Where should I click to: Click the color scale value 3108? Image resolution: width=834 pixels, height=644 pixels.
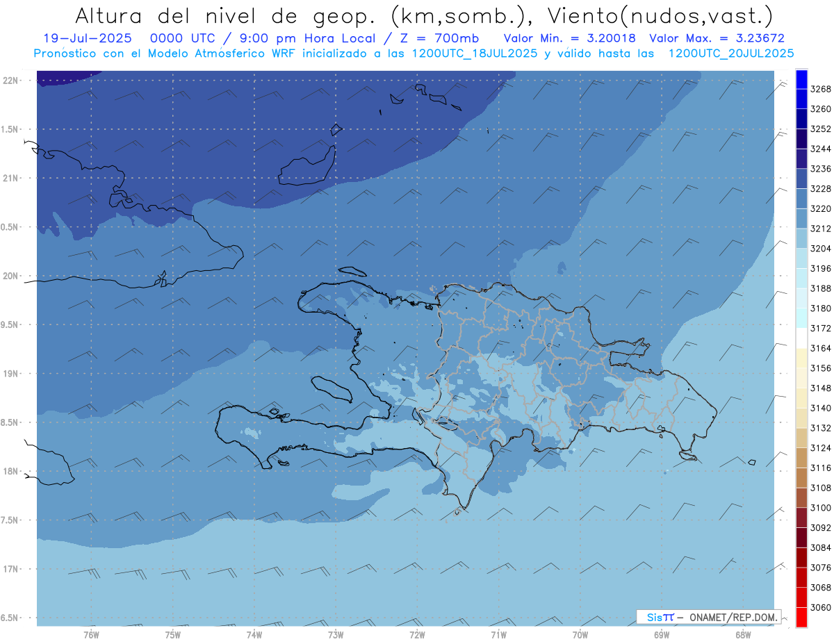[x=821, y=488]
